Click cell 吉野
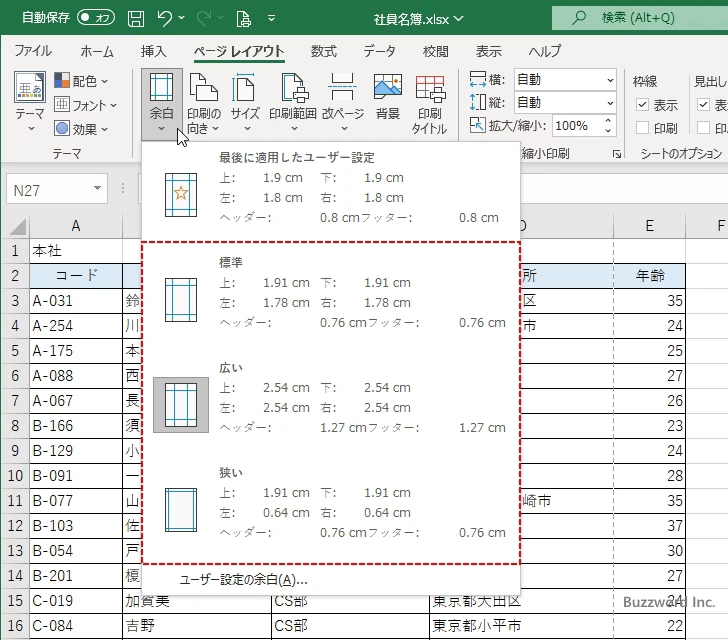 click(x=197, y=626)
